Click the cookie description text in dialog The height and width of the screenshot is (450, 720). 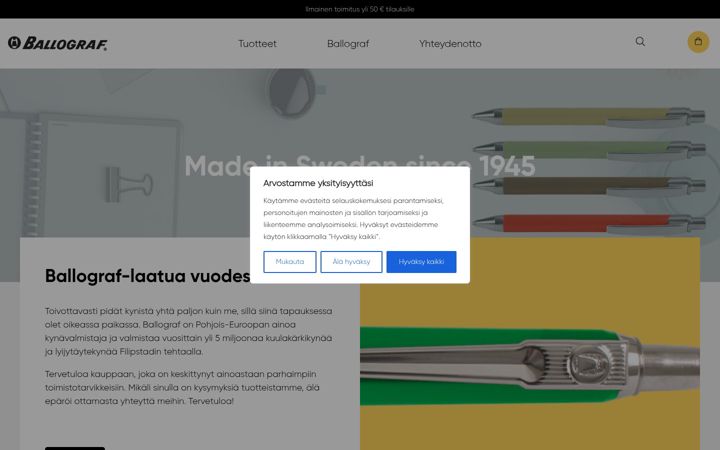(354, 219)
